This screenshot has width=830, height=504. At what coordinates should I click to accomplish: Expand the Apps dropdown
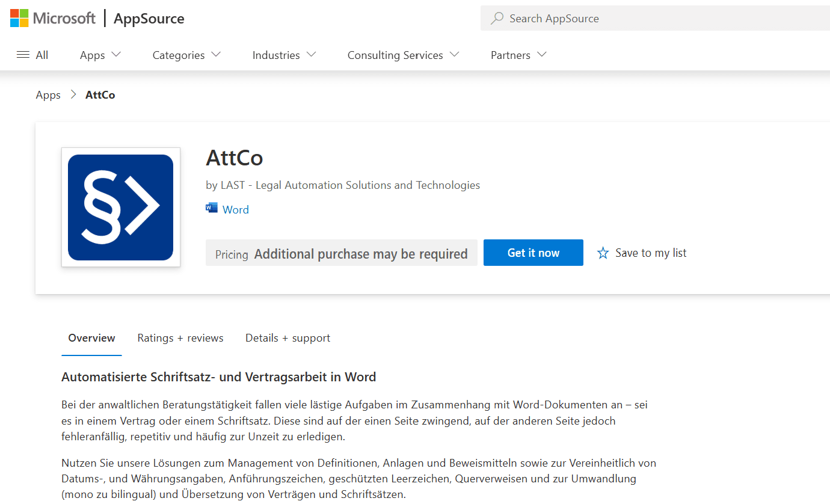coord(99,55)
